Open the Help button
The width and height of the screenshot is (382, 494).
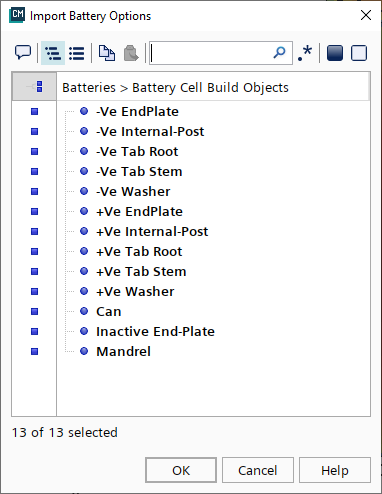pos(335,470)
